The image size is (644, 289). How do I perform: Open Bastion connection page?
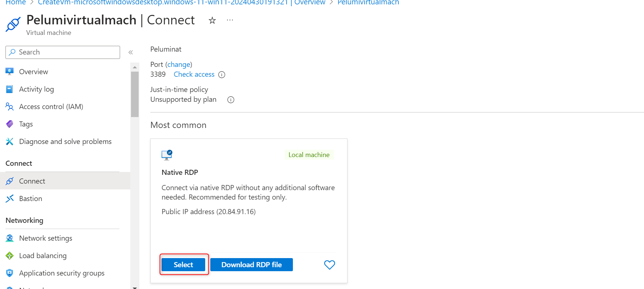click(31, 198)
